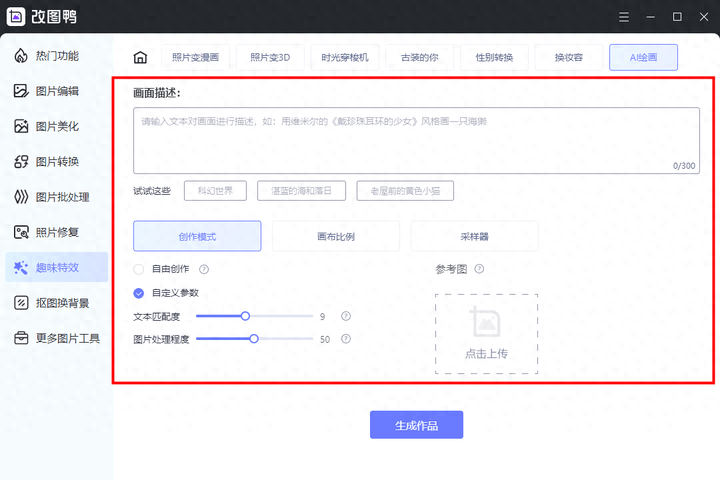The height and width of the screenshot is (480, 720).
Task: Choose the 科幻世界 prompt suggestion
Action: (x=215, y=190)
